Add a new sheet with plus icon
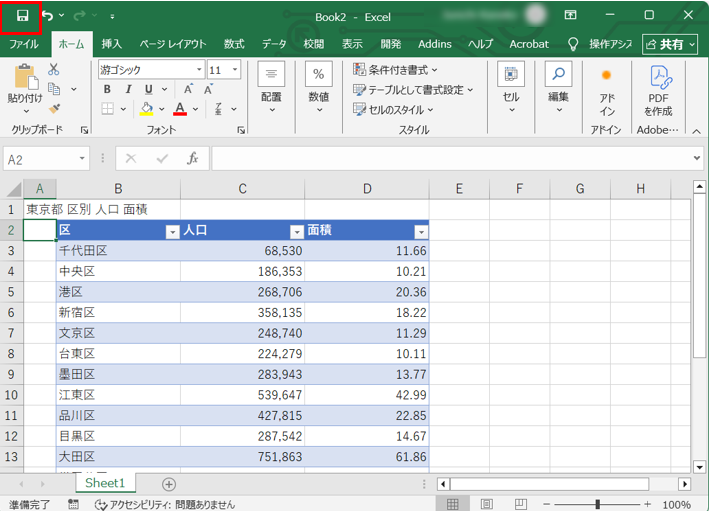 pos(169,484)
